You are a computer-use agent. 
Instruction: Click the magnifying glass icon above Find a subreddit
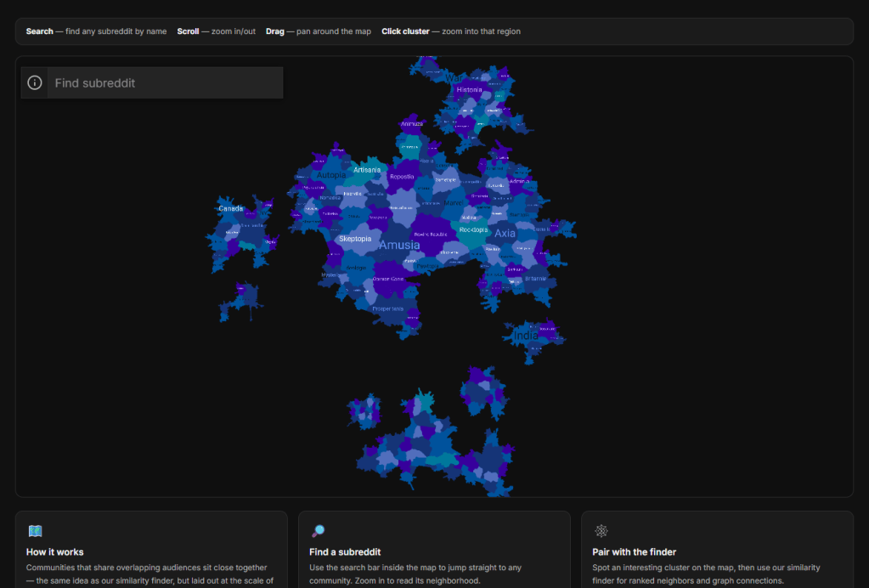click(x=318, y=531)
